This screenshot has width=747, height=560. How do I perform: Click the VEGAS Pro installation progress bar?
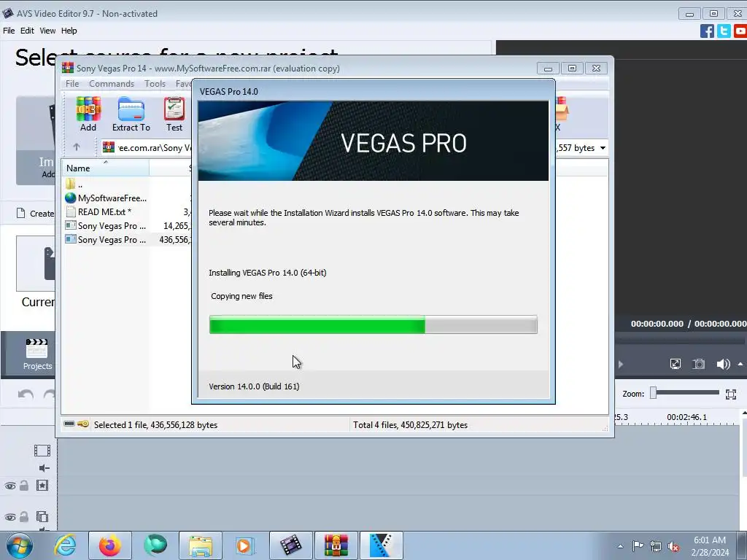[373, 324]
